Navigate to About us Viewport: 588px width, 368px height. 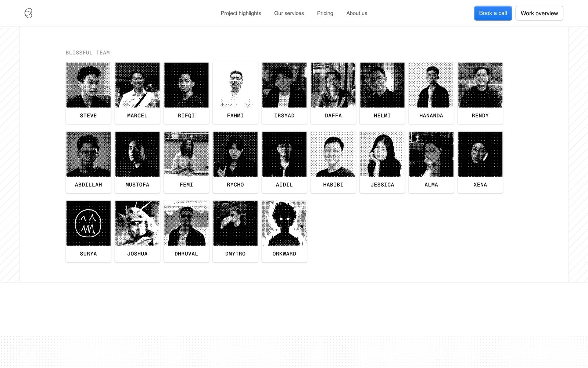click(x=356, y=13)
